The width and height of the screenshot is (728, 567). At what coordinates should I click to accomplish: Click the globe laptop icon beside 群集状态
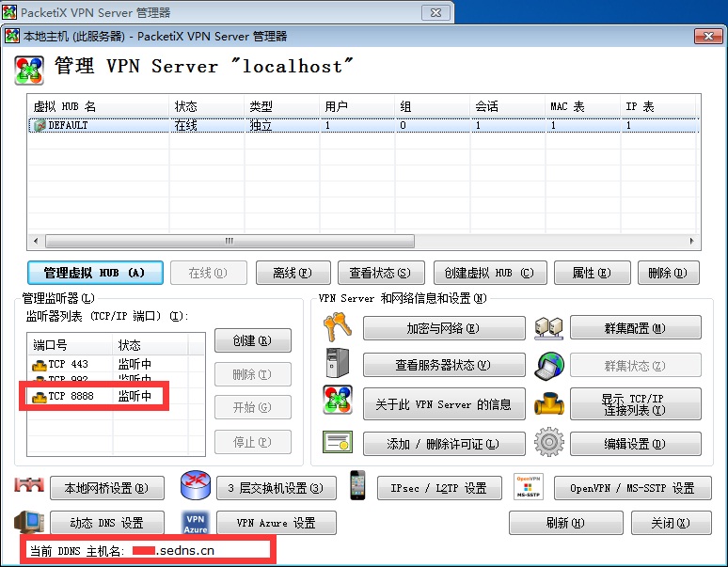point(549,365)
